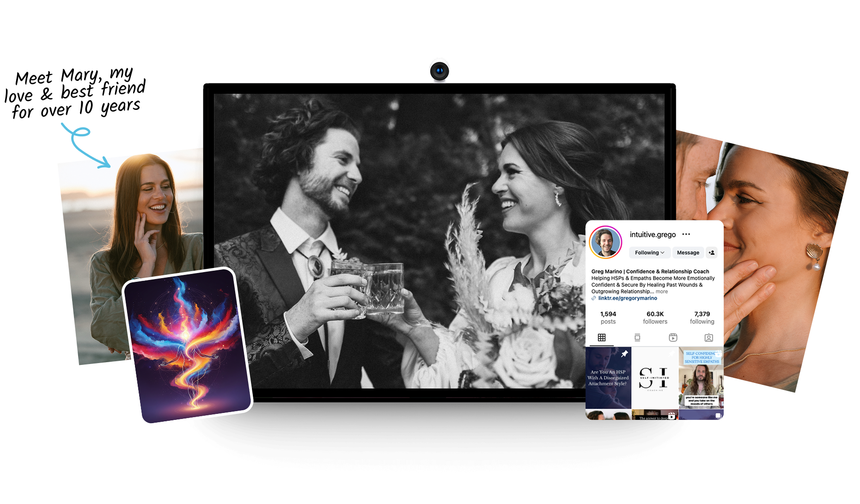Expand bio by clicking 'more'

[662, 291]
